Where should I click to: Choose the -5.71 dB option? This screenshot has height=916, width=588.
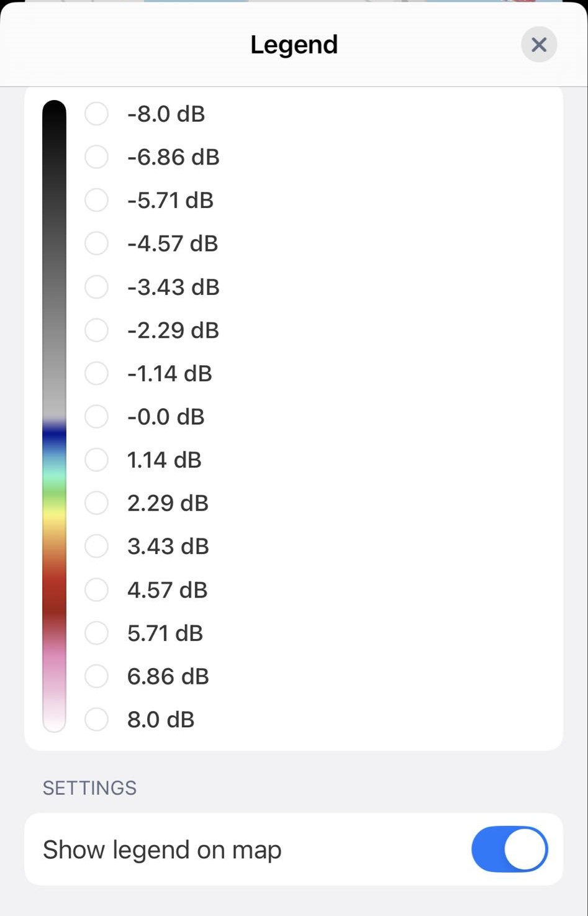tap(96, 200)
